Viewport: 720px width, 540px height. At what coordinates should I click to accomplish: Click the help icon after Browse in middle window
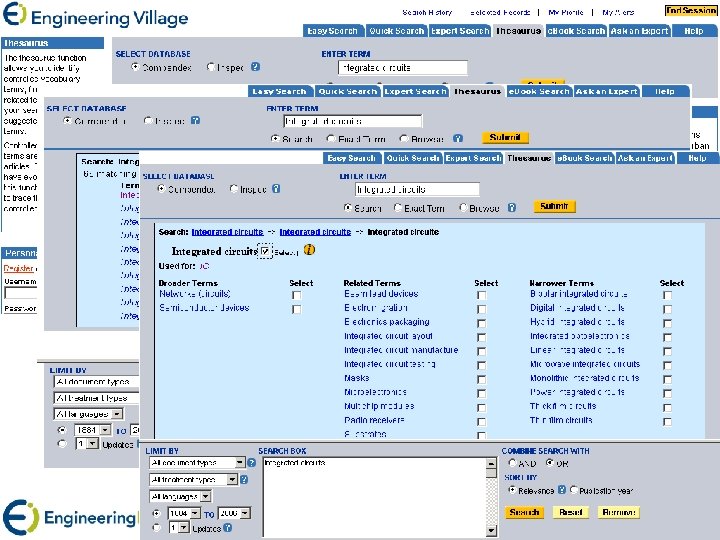tap(458, 138)
